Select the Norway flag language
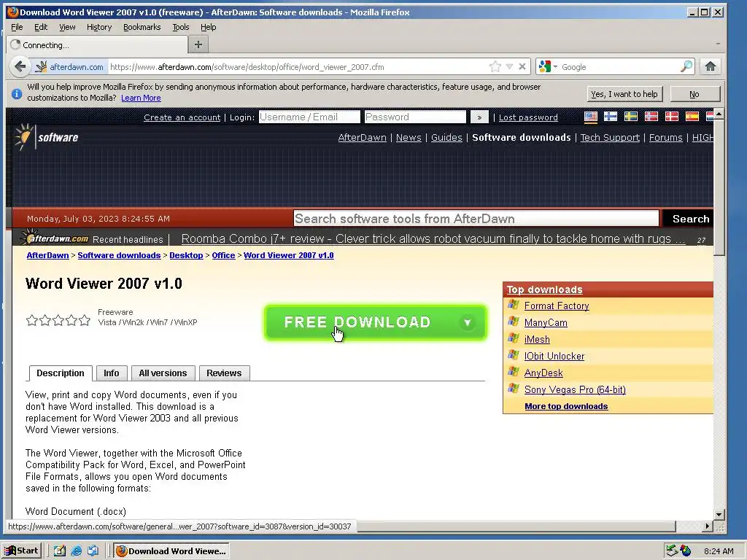The image size is (747, 560). click(x=651, y=117)
